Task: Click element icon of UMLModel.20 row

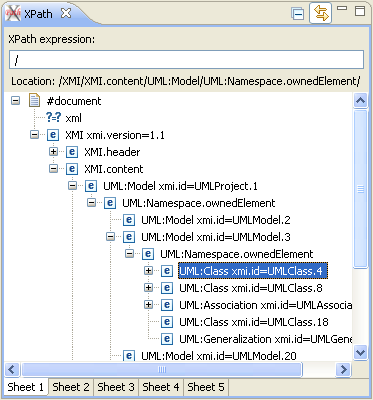Action: coord(129,356)
